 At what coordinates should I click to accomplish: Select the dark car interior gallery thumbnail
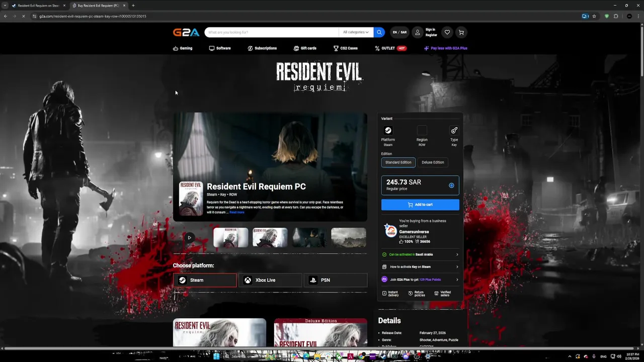[309, 237]
